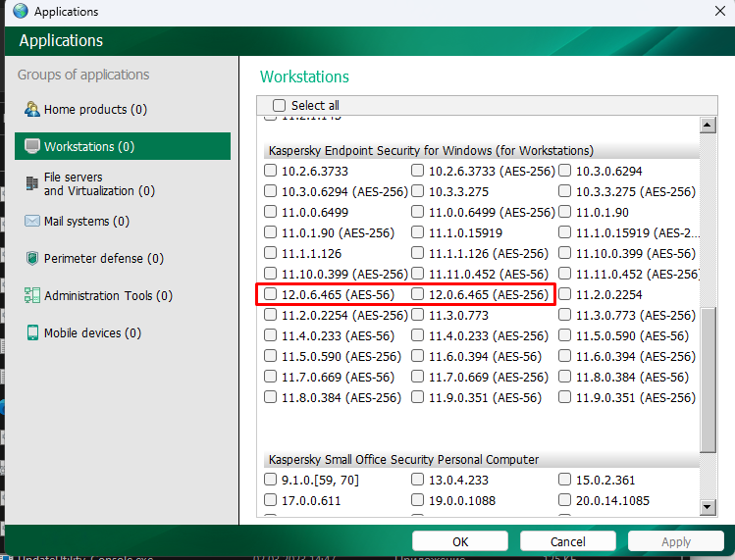Tick 11.1.0.15919 without AES
This screenshot has height=560, width=735.
(x=417, y=232)
